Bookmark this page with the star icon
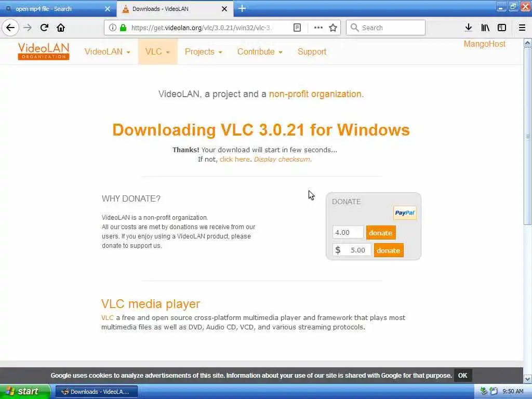Viewport: 532px width, 399px height. (x=333, y=28)
